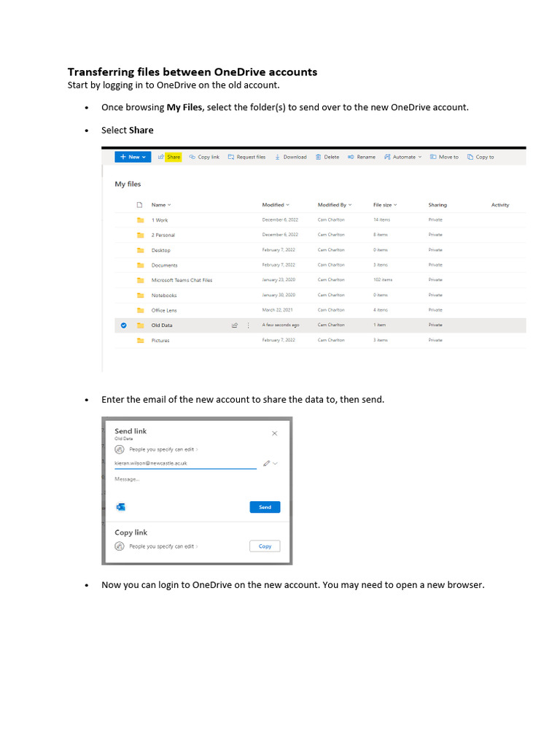Viewport: 560px width, 747px height.
Task: Open the New dropdown button
Action: click(133, 157)
